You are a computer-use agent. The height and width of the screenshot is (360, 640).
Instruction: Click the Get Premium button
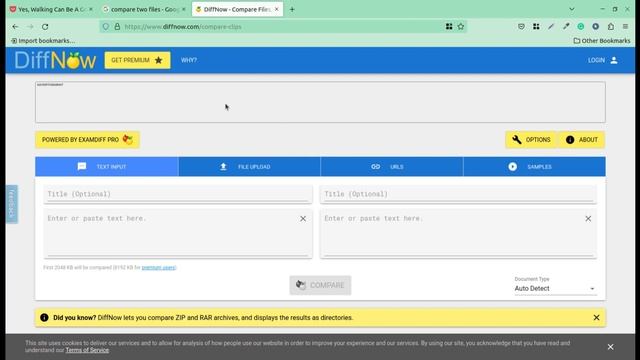137,60
